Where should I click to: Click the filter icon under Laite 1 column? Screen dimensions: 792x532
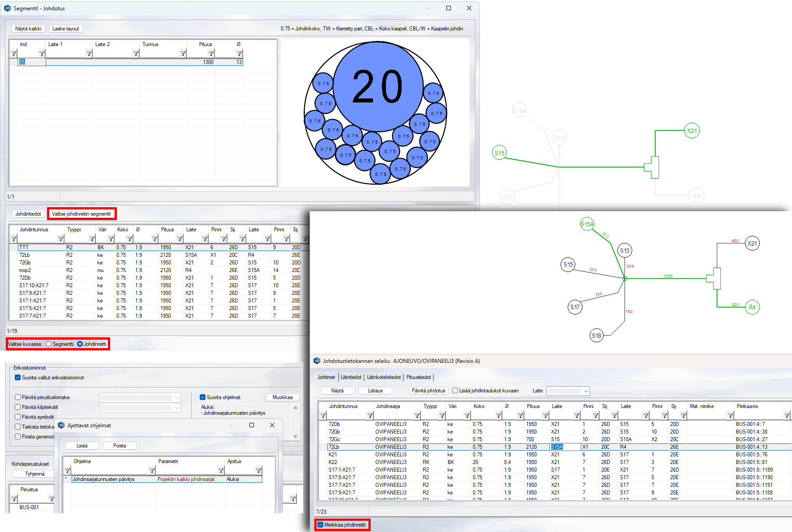pos(89,54)
